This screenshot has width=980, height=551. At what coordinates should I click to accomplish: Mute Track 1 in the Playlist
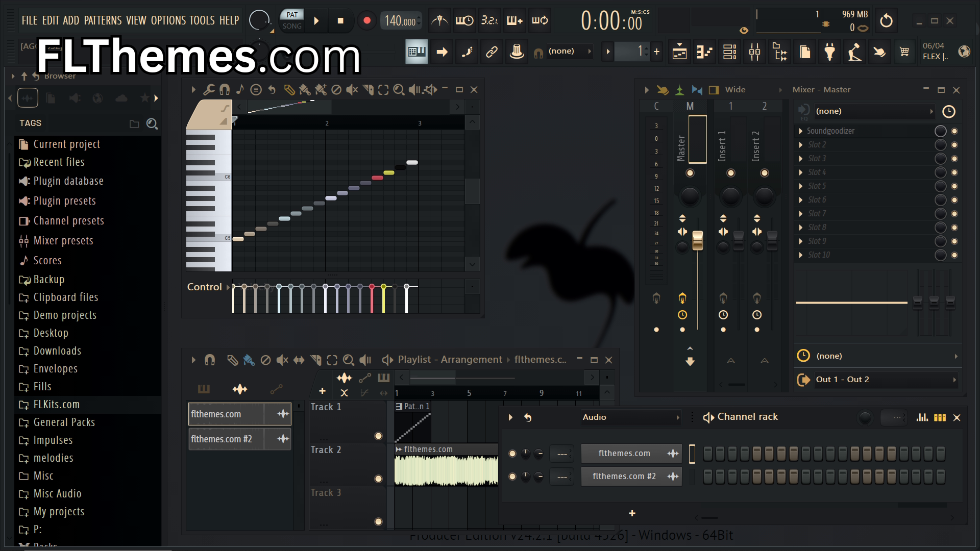pyautogui.click(x=378, y=436)
